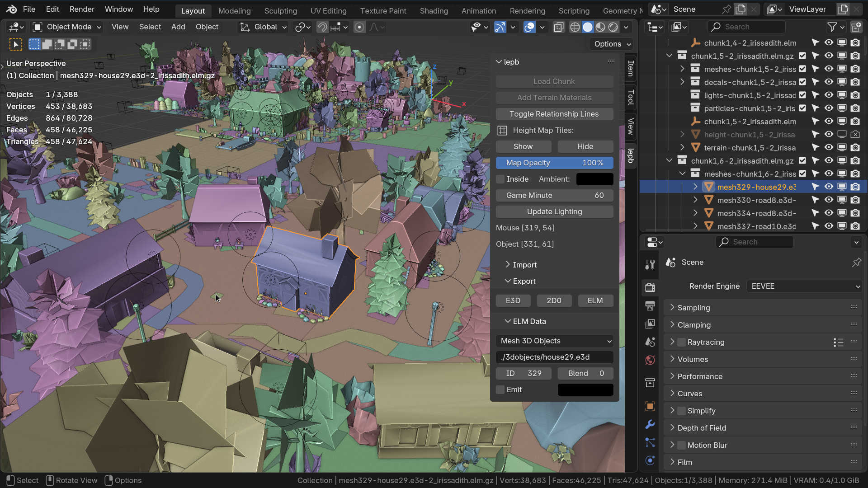Screen dimensions: 868x488
Task: Switch to the Shading workspace tab
Action: pos(434,10)
